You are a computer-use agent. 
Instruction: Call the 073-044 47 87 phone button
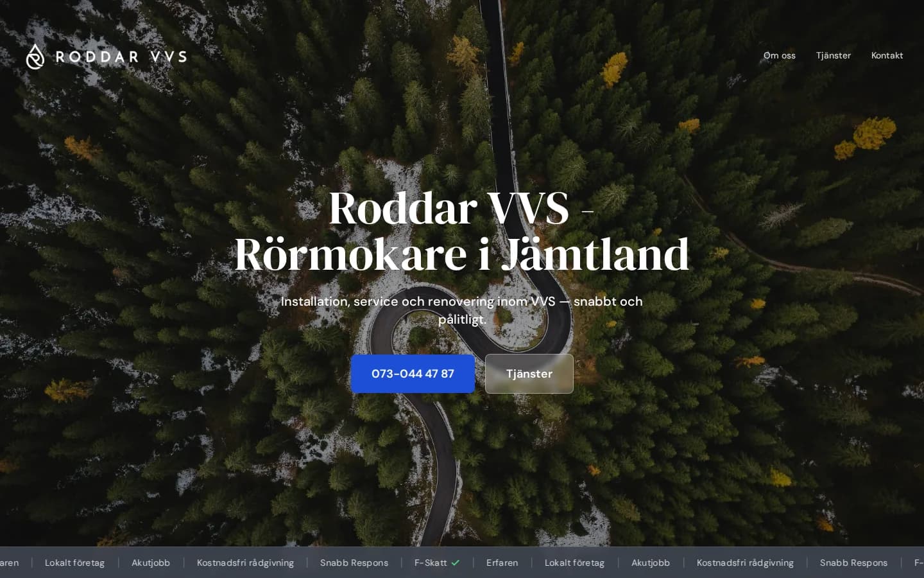click(x=413, y=373)
